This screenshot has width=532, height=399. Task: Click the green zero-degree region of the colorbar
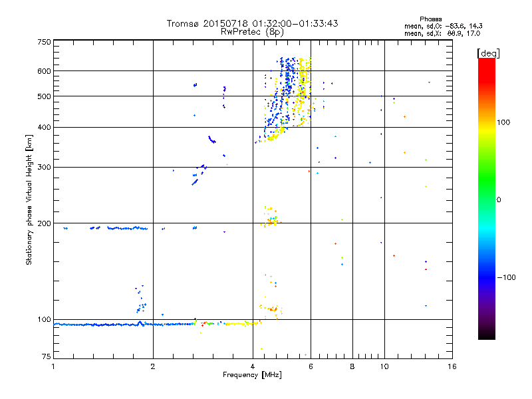487,199
